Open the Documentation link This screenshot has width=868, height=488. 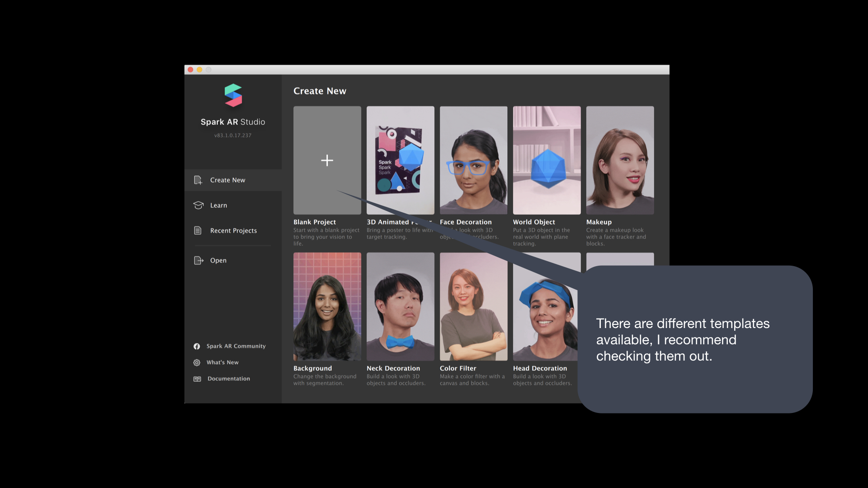(x=229, y=379)
